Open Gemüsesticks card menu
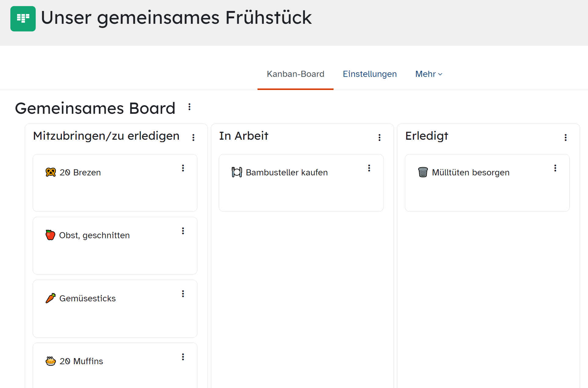The height and width of the screenshot is (388, 588). pyautogui.click(x=183, y=294)
